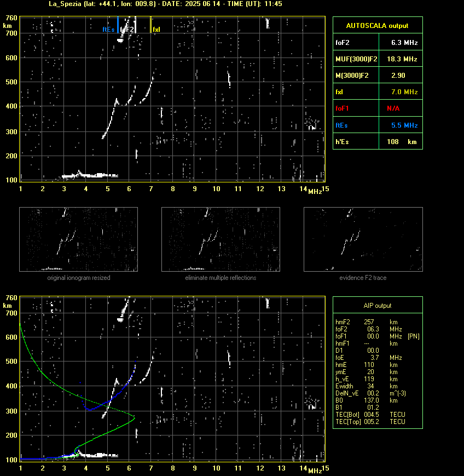Click the hmE 110 km row

point(367,365)
